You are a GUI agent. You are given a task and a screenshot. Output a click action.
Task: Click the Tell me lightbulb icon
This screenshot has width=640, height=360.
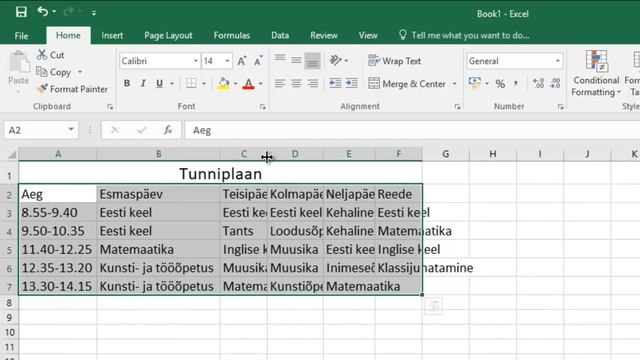[402, 35]
